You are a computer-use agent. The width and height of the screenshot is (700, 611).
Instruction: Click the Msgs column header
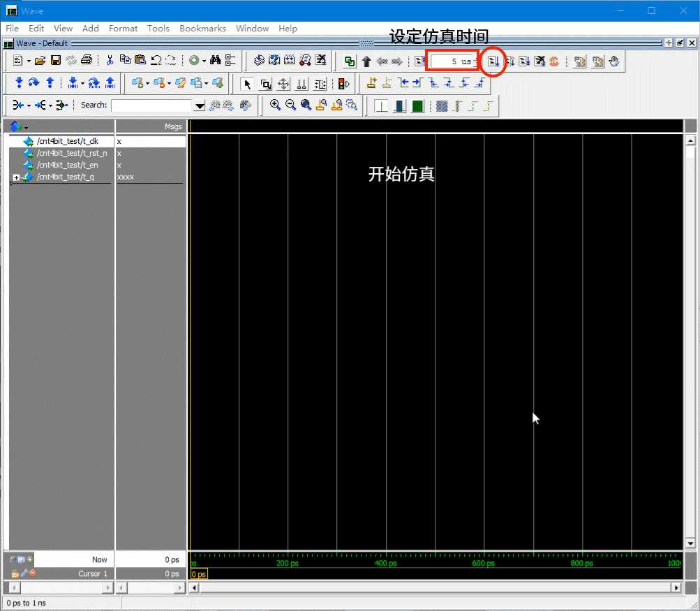click(x=173, y=127)
